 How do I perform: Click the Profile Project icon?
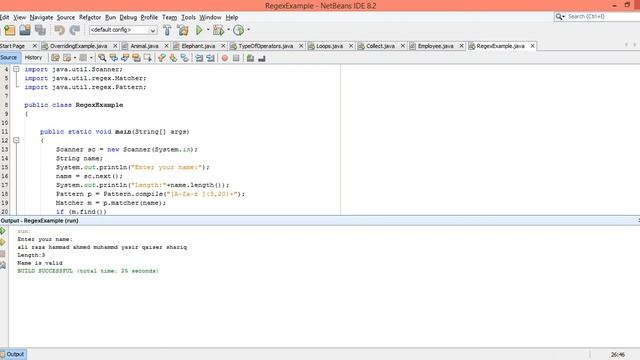click(238, 30)
